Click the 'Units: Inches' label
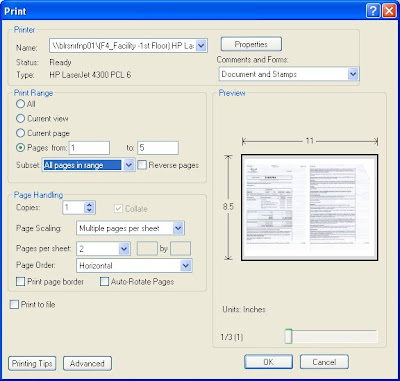 tap(244, 309)
